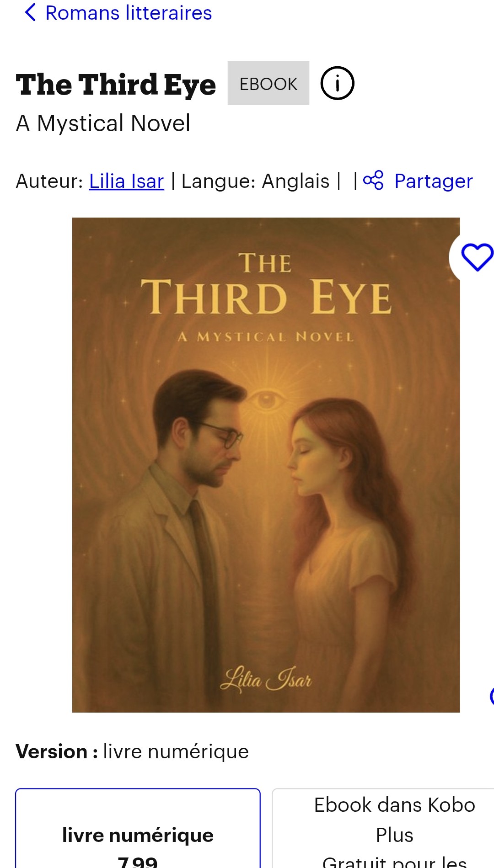Choose the Ebook dans Kobo Plus option
Image resolution: width=494 pixels, height=868 pixels.
click(x=383, y=828)
